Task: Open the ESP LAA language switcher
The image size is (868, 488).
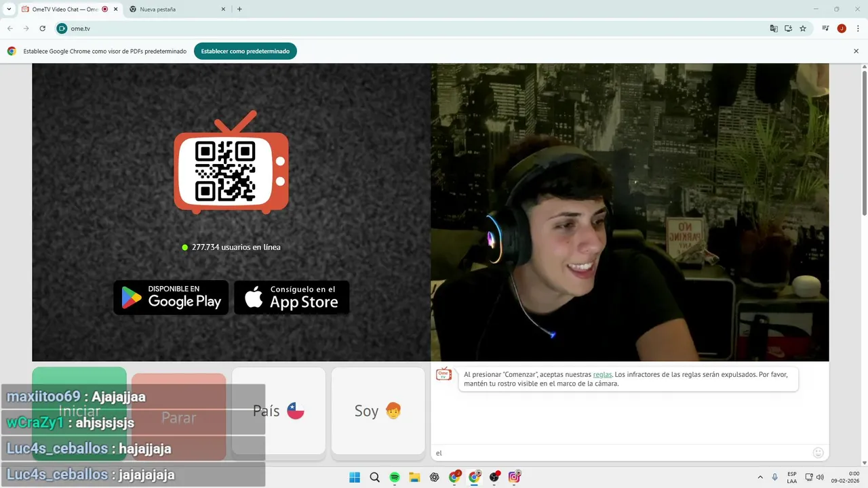Action: pyautogui.click(x=792, y=477)
